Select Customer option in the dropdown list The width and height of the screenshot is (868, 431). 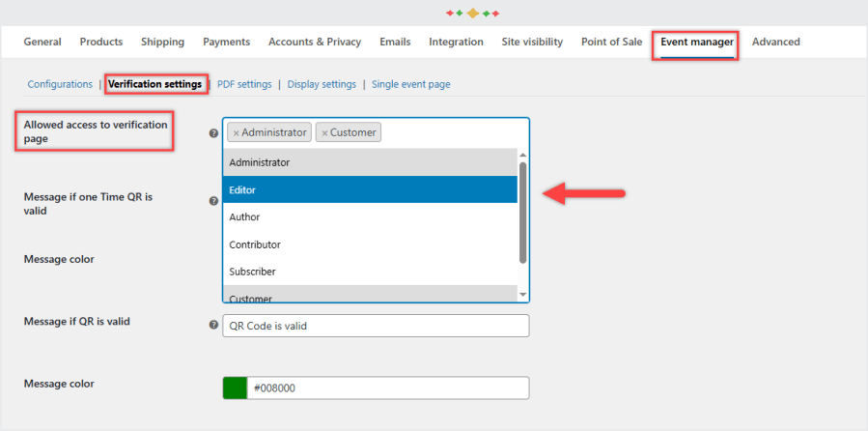[370, 294]
